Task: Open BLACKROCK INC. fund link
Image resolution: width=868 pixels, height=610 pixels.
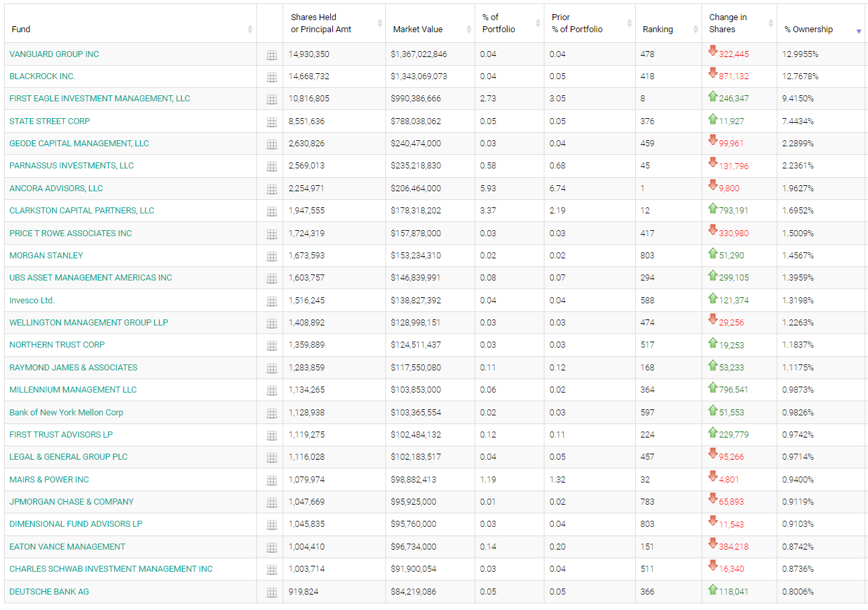Action: pos(42,77)
